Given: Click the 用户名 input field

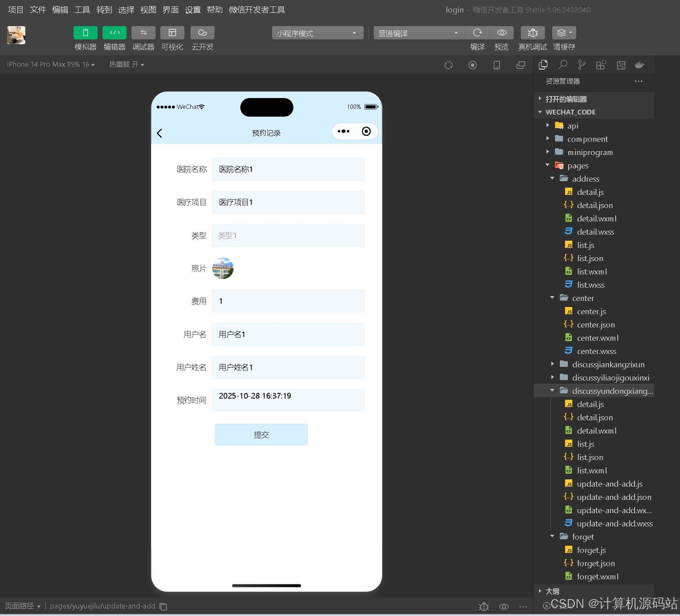Looking at the screenshot, I should pyautogui.click(x=288, y=334).
